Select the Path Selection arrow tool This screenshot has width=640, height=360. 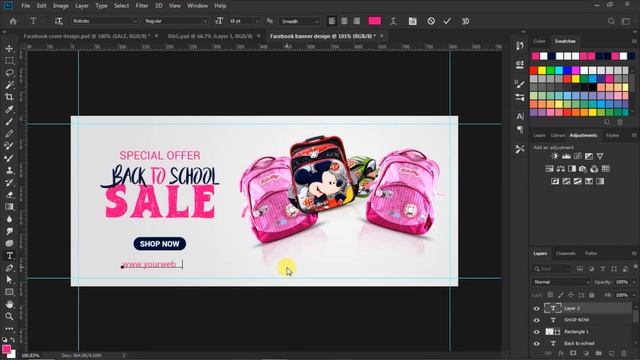point(9,280)
